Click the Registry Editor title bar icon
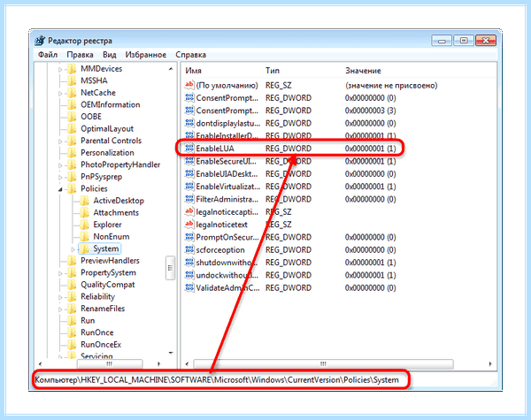Screen dimensions: 531x420 (x=40, y=41)
